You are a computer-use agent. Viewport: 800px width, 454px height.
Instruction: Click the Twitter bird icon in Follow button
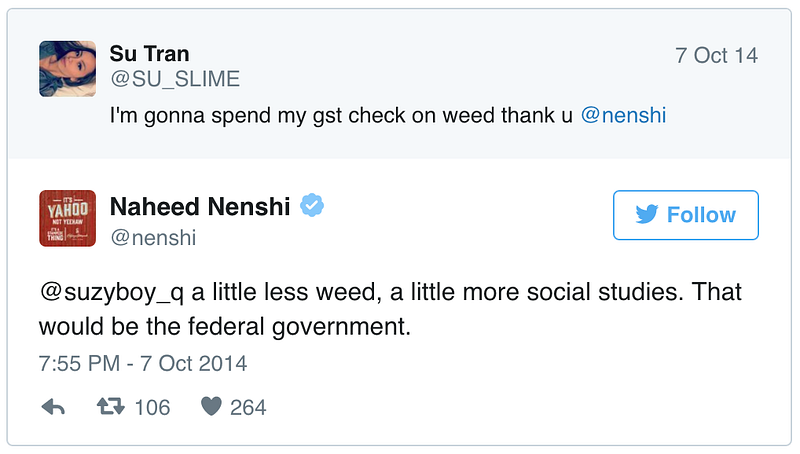click(645, 215)
